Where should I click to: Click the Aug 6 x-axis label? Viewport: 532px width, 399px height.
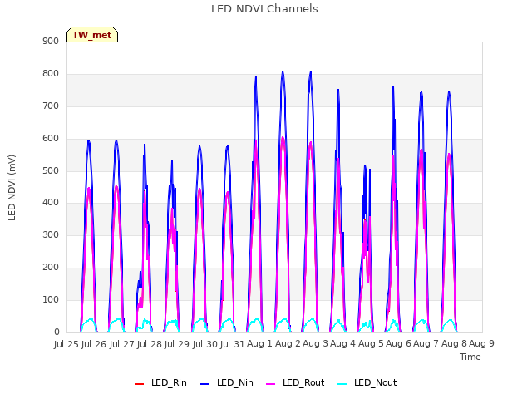pyautogui.click(x=398, y=344)
